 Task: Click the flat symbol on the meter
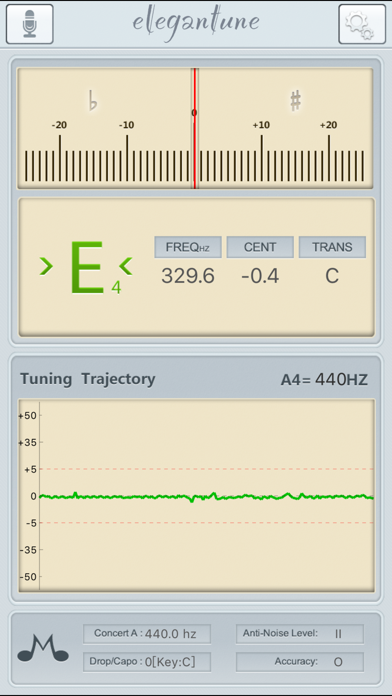(x=93, y=100)
